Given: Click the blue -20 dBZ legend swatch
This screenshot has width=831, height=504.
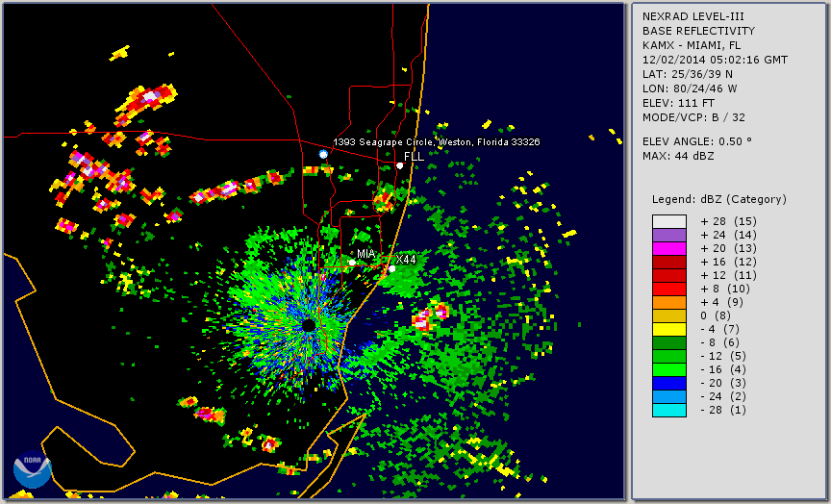Looking at the screenshot, I should pyautogui.click(x=668, y=383).
